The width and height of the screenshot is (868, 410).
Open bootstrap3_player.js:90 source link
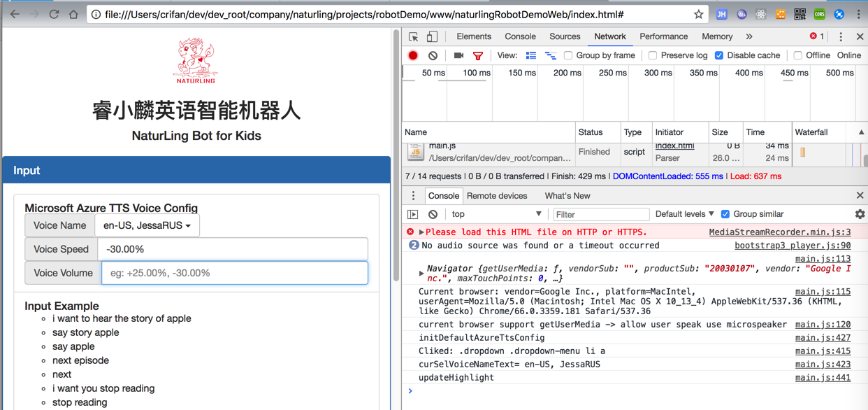793,246
